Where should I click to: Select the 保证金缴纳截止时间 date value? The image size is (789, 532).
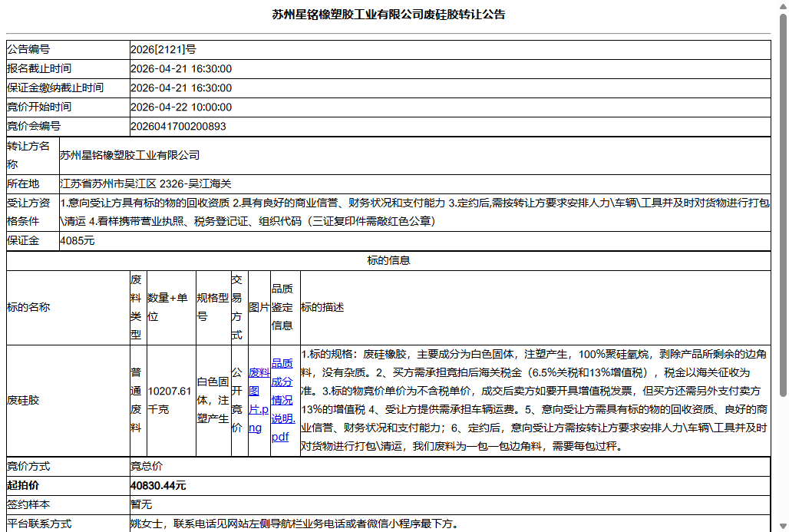point(181,88)
